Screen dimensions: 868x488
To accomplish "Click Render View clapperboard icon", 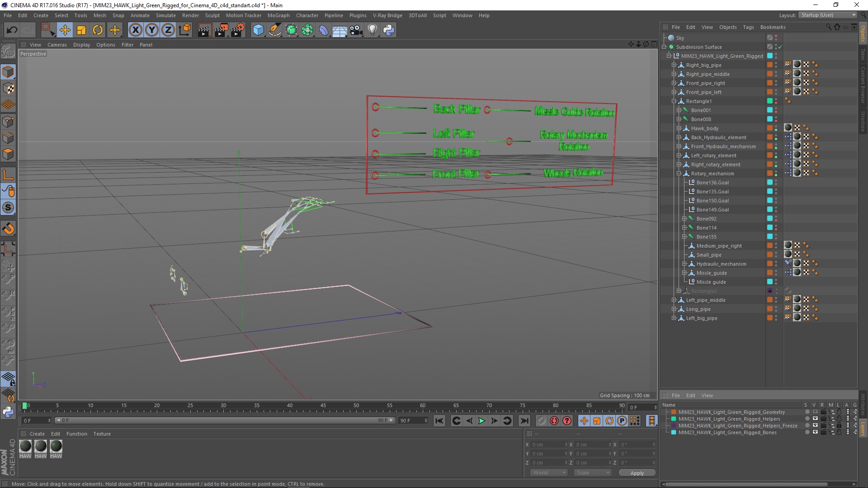I will click(x=204, y=30).
